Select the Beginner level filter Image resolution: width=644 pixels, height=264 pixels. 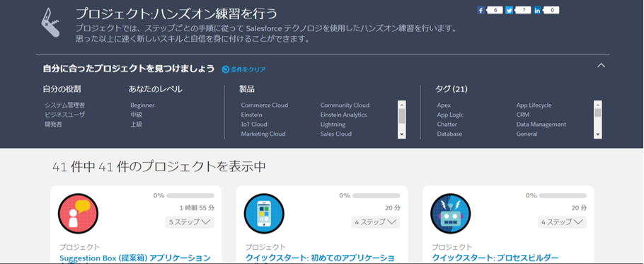point(142,105)
